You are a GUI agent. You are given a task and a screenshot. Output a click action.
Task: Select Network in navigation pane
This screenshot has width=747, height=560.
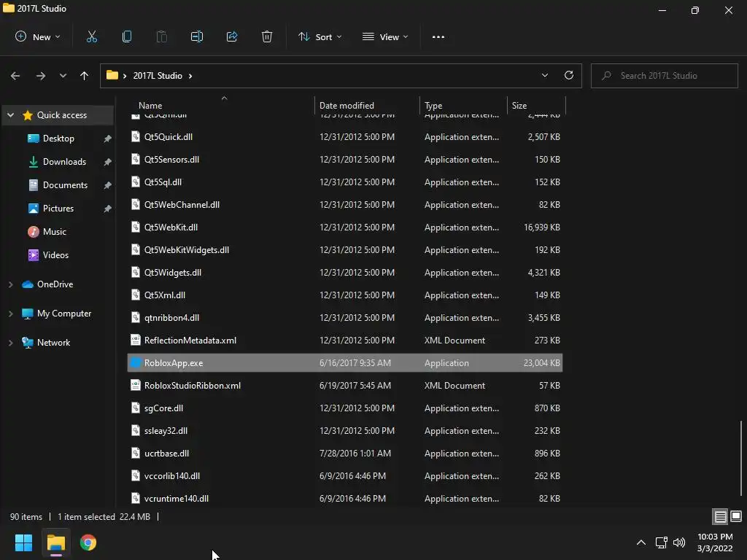click(x=53, y=343)
